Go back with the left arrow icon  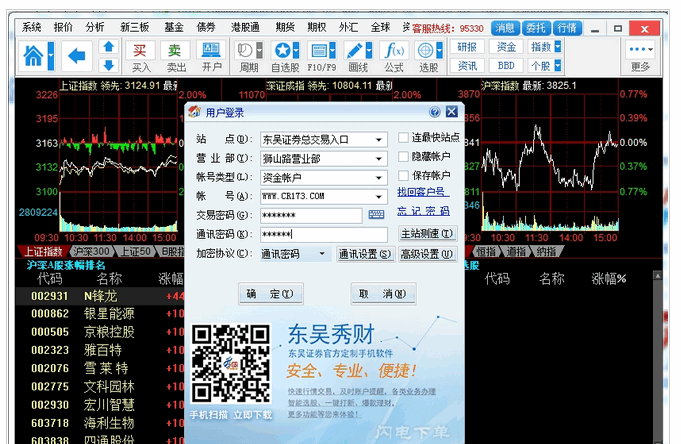pyautogui.click(x=77, y=56)
